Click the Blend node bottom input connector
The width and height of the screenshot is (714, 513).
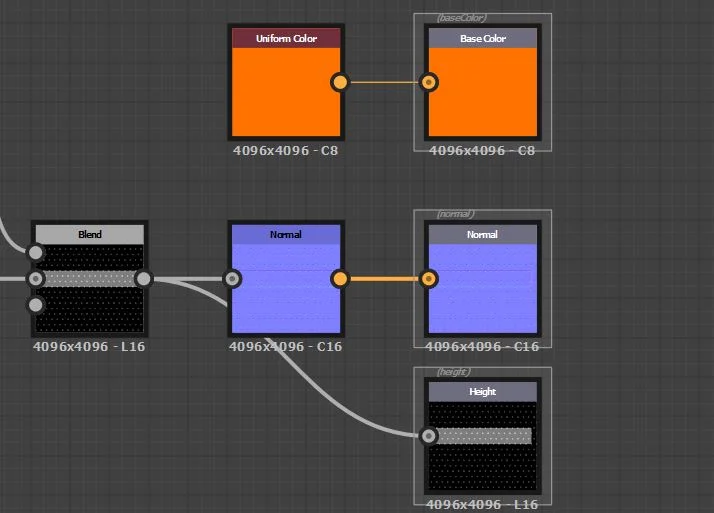click(x=36, y=305)
